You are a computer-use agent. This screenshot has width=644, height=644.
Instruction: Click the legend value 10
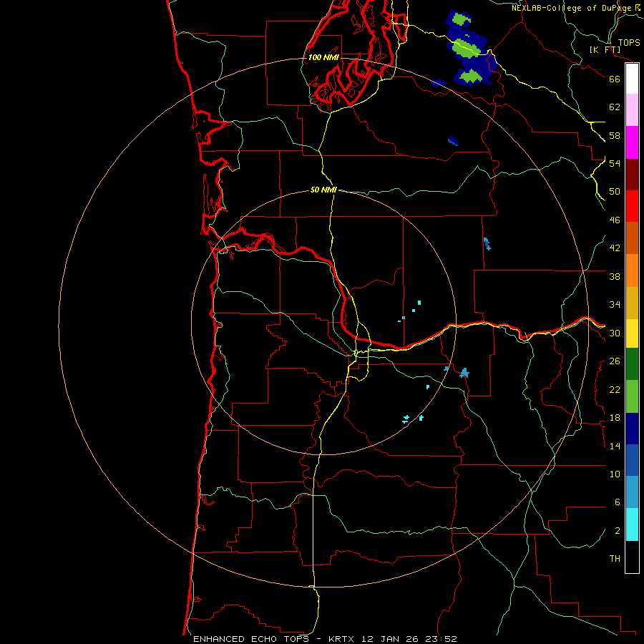(615, 474)
